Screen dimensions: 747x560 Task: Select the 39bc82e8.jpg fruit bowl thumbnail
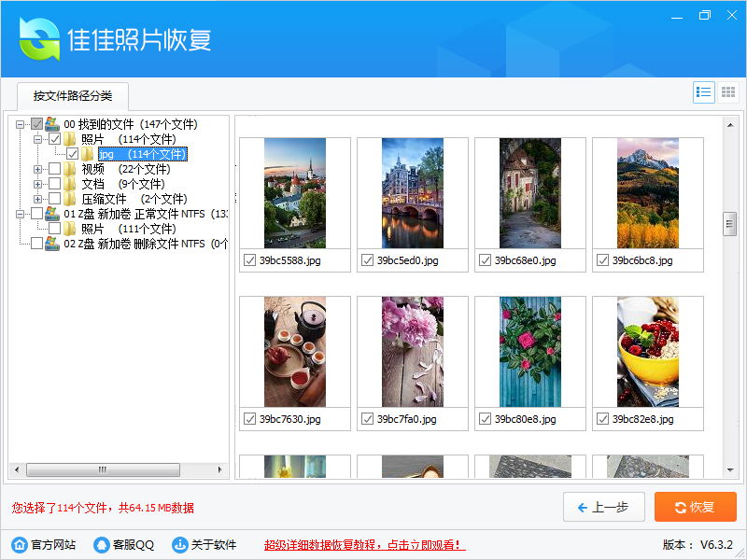648,352
